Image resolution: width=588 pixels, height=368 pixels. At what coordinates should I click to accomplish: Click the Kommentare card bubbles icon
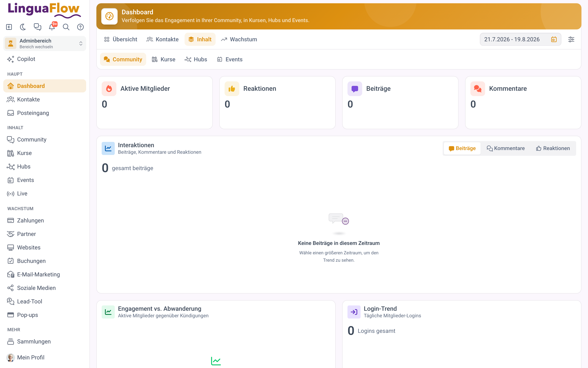coord(478,89)
